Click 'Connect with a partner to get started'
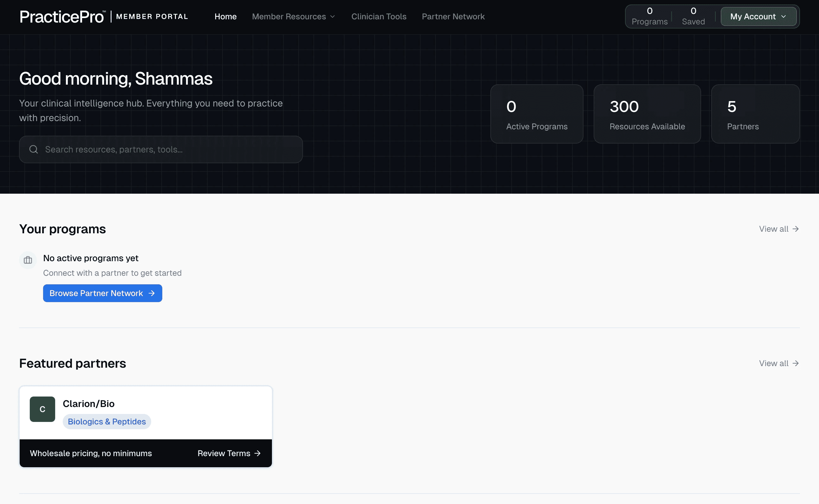 coord(112,273)
